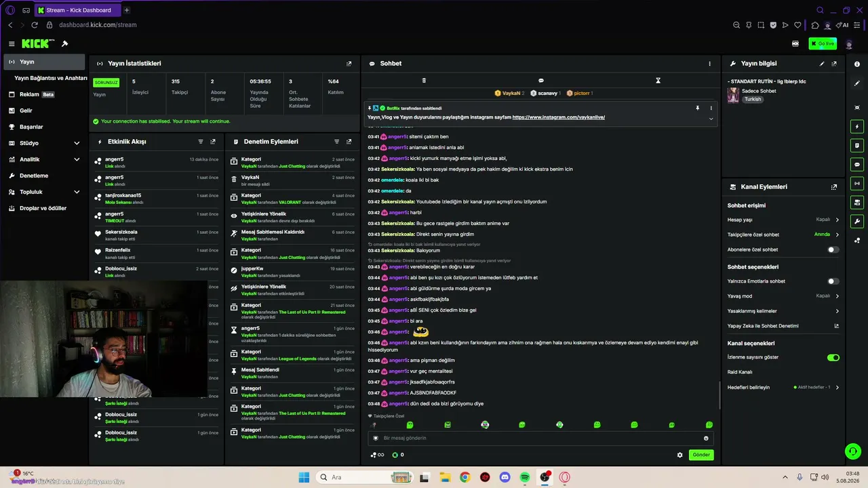Screen dimensions: 868x488
Task: Click the browser address bar URL
Action: (x=98, y=25)
